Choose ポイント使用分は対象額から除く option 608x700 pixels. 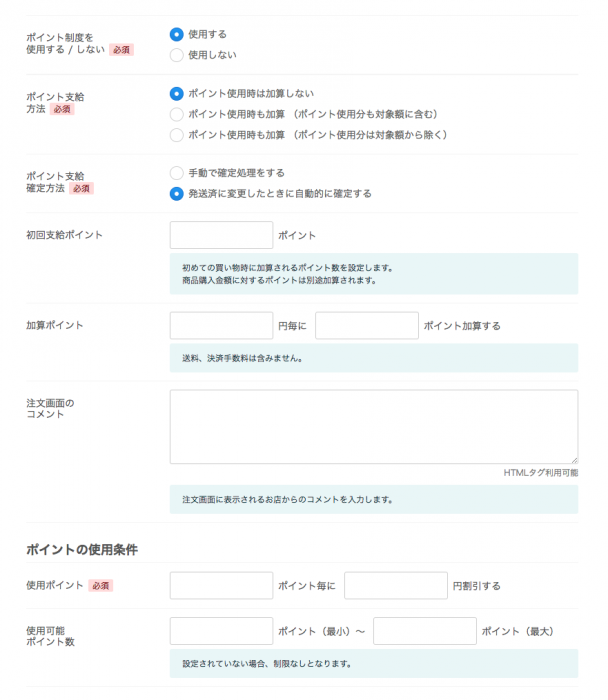(x=177, y=135)
